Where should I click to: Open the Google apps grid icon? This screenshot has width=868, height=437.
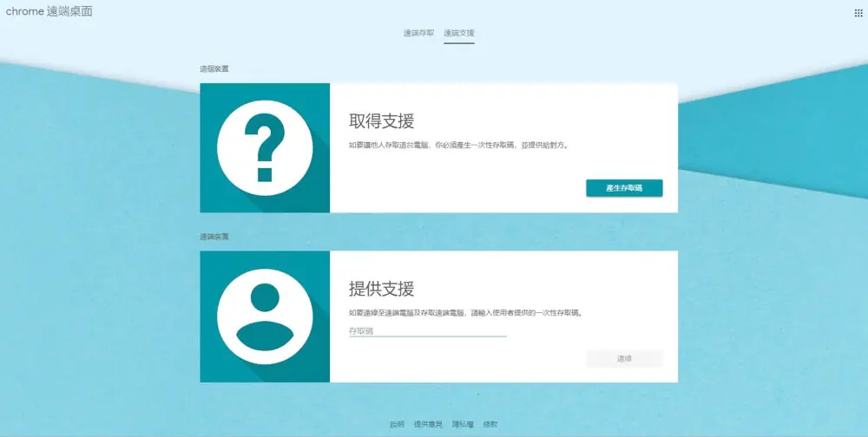pyautogui.click(x=858, y=13)
